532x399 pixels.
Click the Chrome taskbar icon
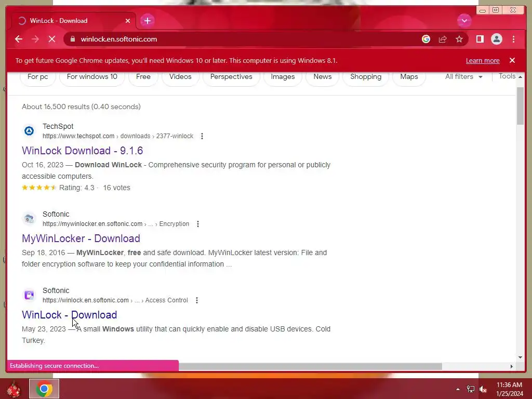coord(44,389)
